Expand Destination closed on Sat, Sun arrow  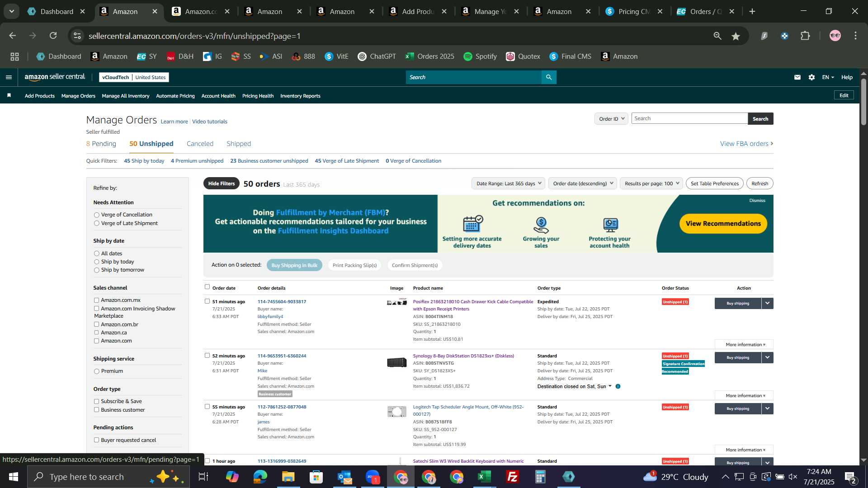610,386
